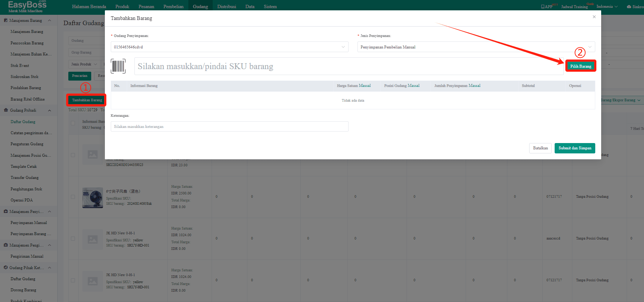Open the Gudang Penyimpanan dropdown
Viewport: 644px width, 302px height.
(x=229, y=47)
